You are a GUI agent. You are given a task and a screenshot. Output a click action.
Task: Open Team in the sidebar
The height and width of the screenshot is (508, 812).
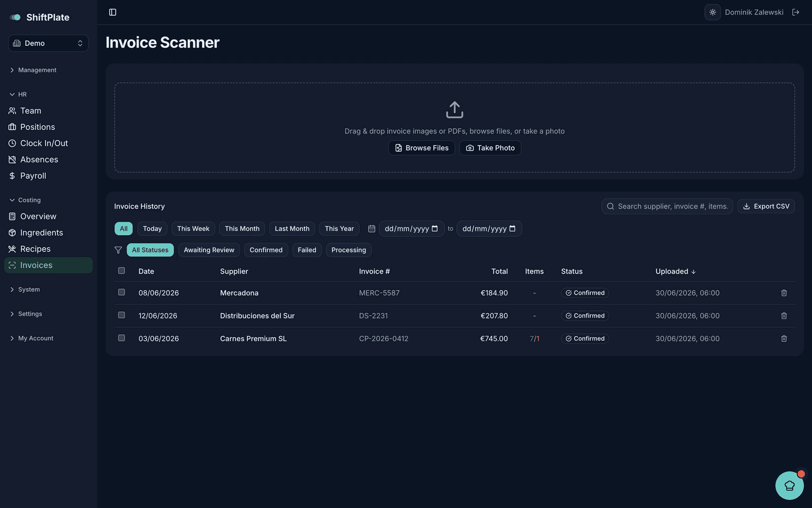(x=48, y=111)
